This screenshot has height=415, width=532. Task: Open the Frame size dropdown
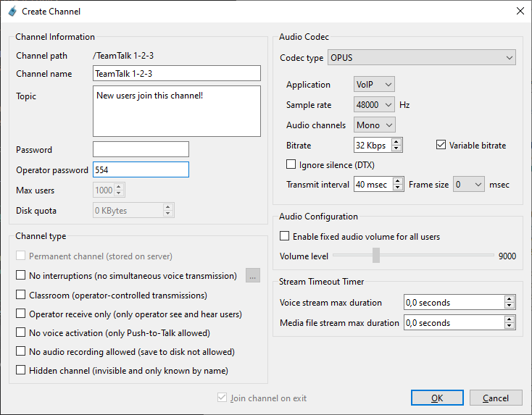point(468,185)
